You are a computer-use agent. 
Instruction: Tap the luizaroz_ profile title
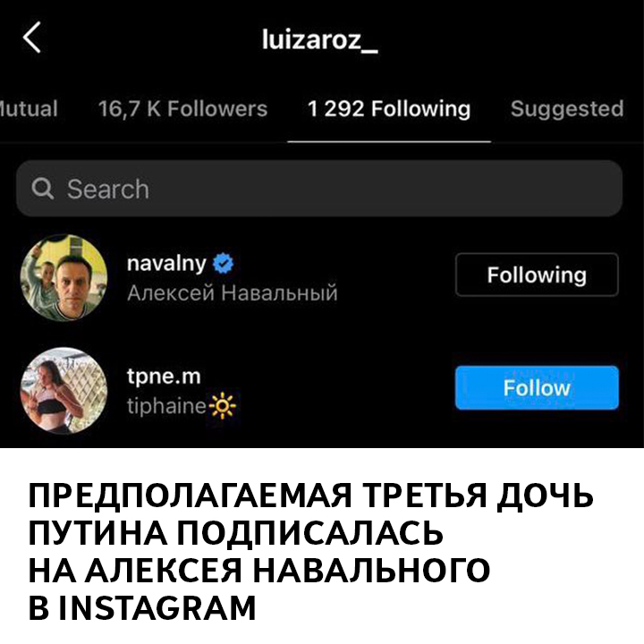(319, 40)
